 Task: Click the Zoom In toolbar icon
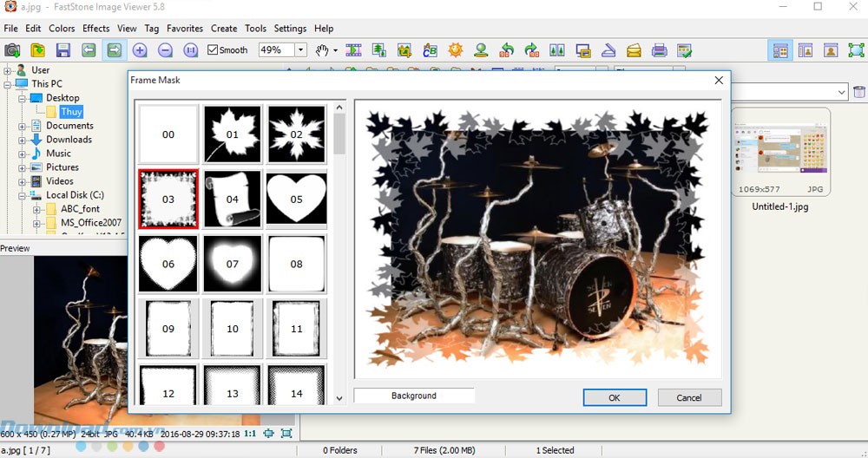[140, 50]
